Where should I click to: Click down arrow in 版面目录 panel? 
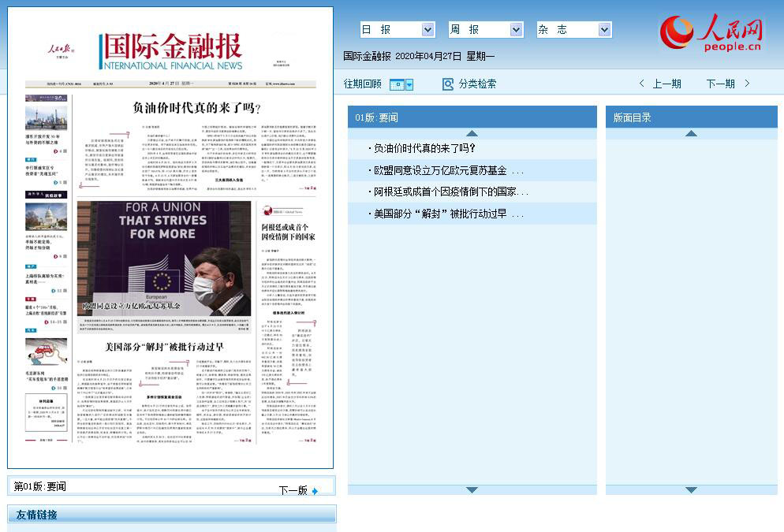[691, 489]
